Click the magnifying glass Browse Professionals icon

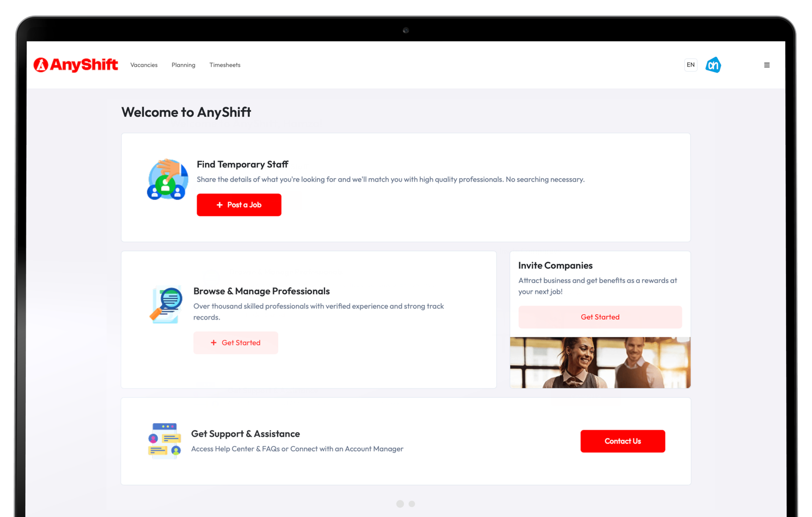165,303
